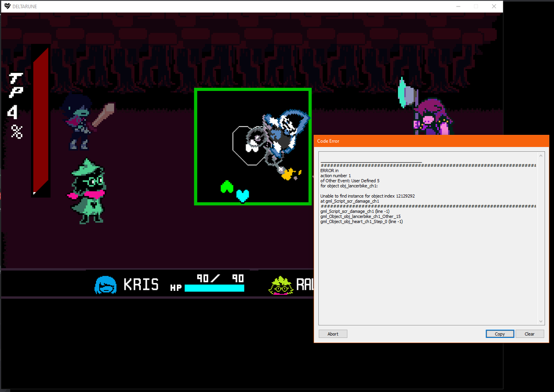Click the scroll up arrow in the error text box
This screenshot has width=554, height=392.
[x=542, y=155]
